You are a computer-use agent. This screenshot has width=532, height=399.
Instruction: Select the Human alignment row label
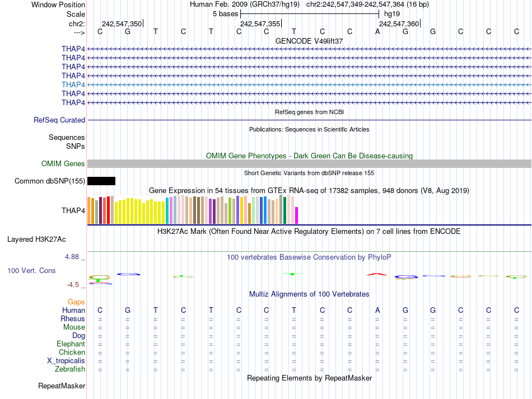point(73,310)
